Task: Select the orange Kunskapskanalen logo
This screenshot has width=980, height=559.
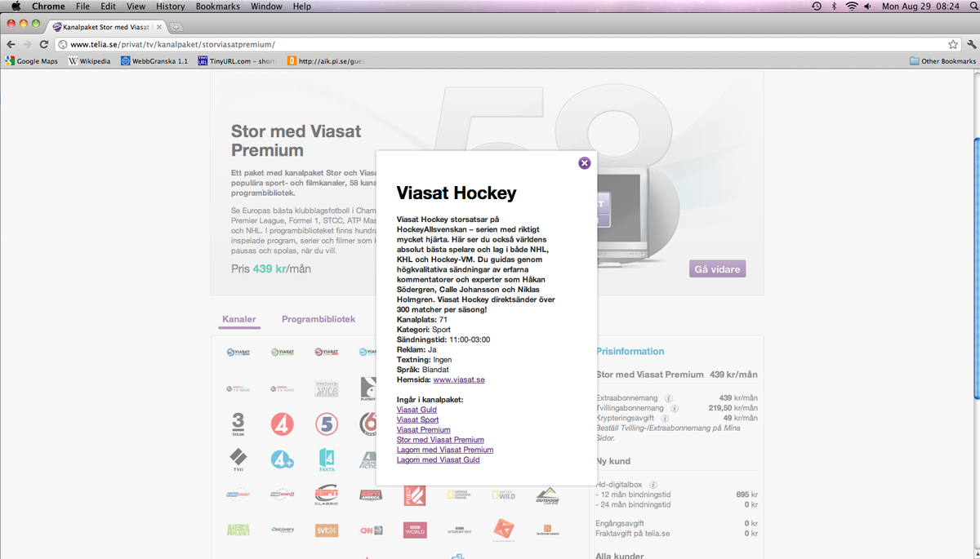Action: tap(504, 530)
